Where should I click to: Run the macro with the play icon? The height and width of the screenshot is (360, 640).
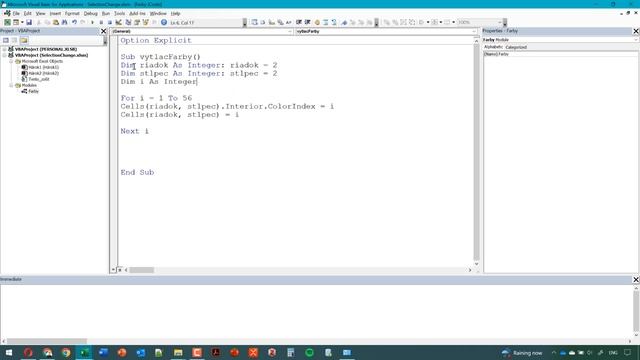[x=92, y=22]
